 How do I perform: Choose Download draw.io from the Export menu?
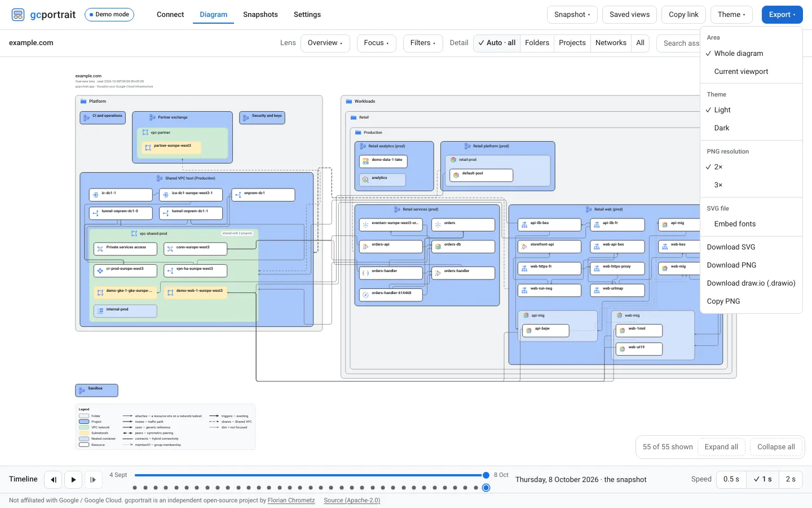click(751, 283)
